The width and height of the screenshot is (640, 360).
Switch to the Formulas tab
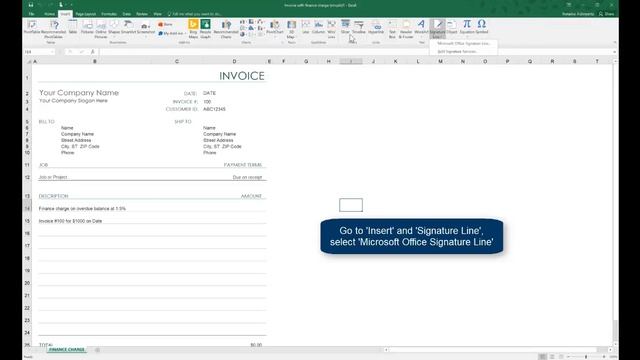pyautogui.click(x=109, y=14)
